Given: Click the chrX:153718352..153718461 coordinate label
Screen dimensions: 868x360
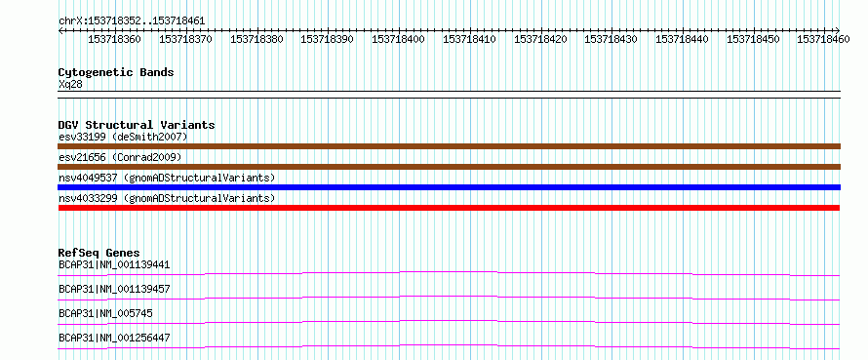Looking at the screenshot, I should [x=132, y=21].
